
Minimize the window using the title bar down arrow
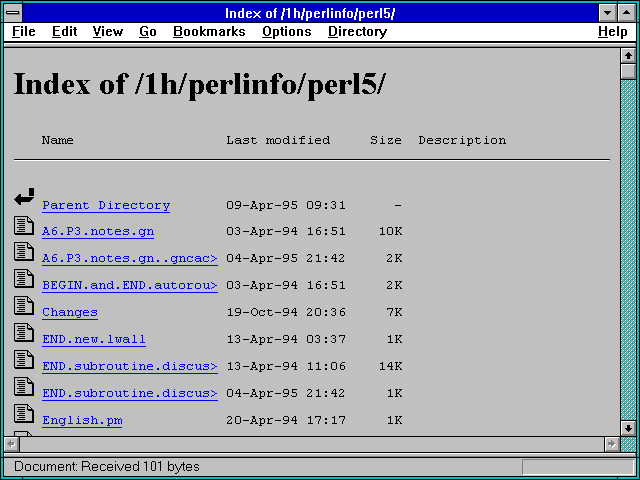(x=607, y=13)
